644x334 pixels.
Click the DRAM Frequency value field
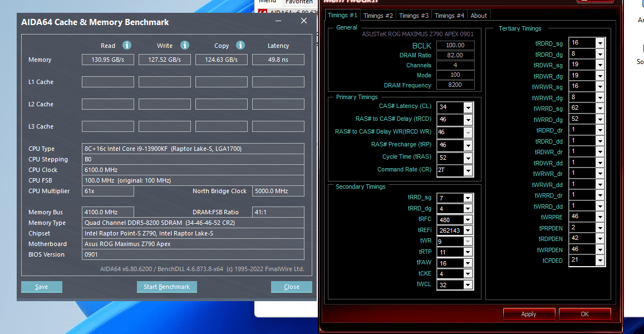coord(455,85)
